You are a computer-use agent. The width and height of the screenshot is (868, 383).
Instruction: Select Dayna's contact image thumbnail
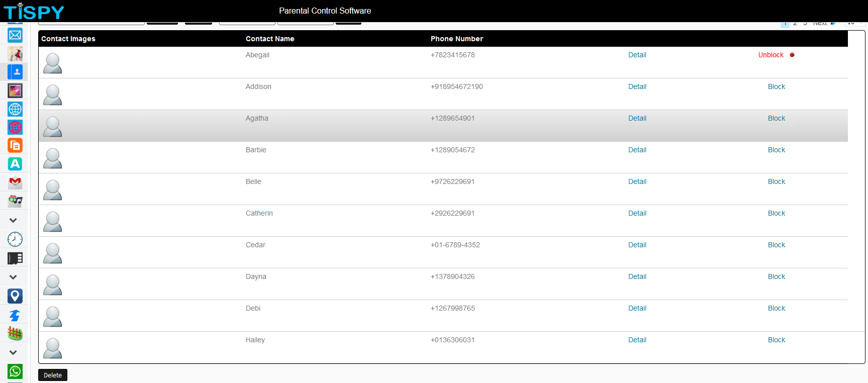pyautogui.click(x=53, y=285)
